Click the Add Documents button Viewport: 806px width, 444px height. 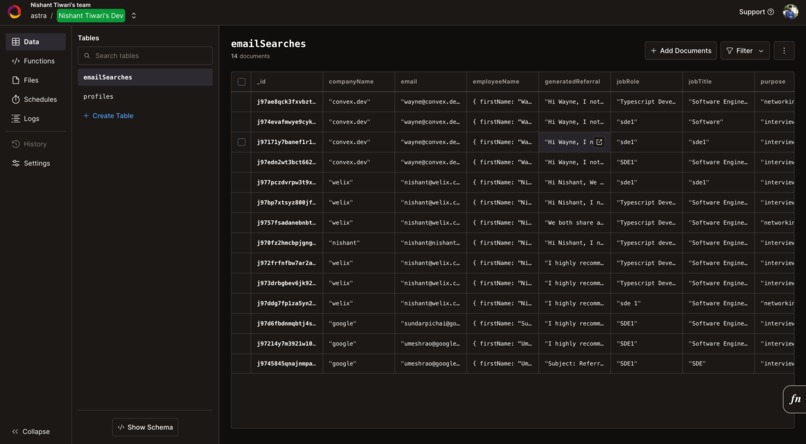[x=681, y=50]
